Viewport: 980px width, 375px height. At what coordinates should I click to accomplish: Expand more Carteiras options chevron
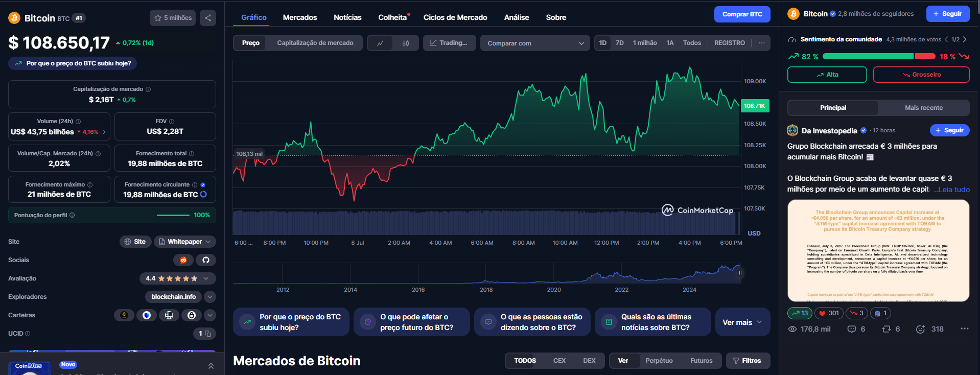point(210,315)
